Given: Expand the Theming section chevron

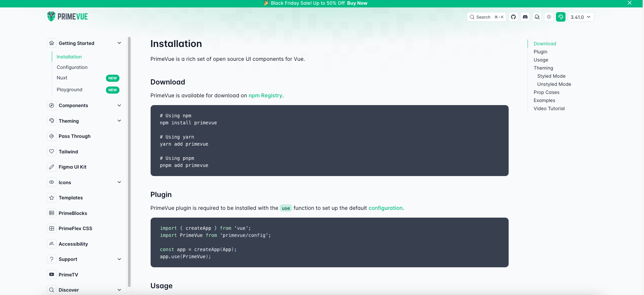Looking at the screenshot, I should 119,121.
